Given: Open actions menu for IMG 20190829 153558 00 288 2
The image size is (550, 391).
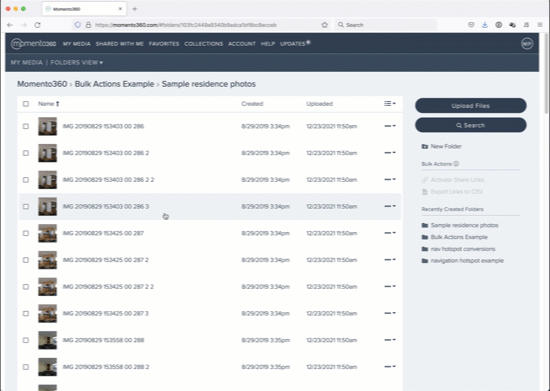Looking at the screenshot, I should tap(390, 366).
